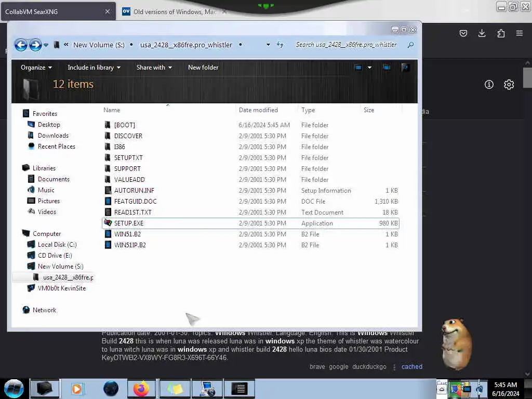
Task: Sort files by Type column
Action: click(308, 110)
